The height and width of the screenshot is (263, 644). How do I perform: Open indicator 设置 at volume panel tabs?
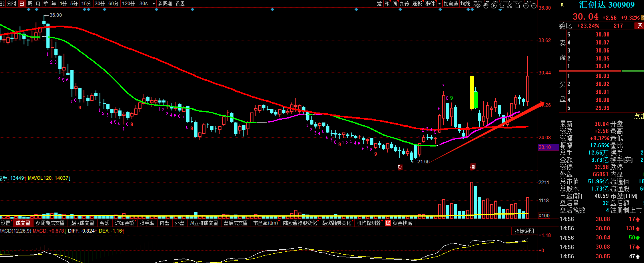point(6,223)
